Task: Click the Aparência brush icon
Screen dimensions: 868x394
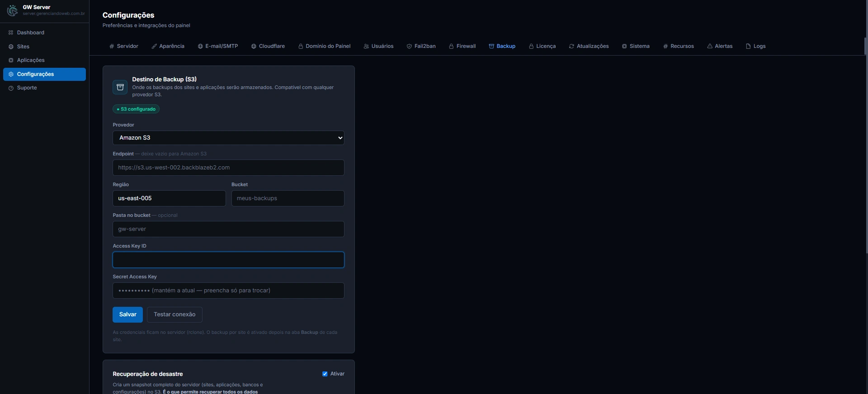Action: pos(154,46)
